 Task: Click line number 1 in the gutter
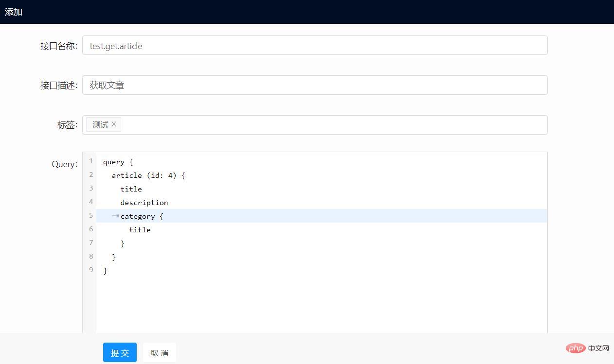click(91, 161)
